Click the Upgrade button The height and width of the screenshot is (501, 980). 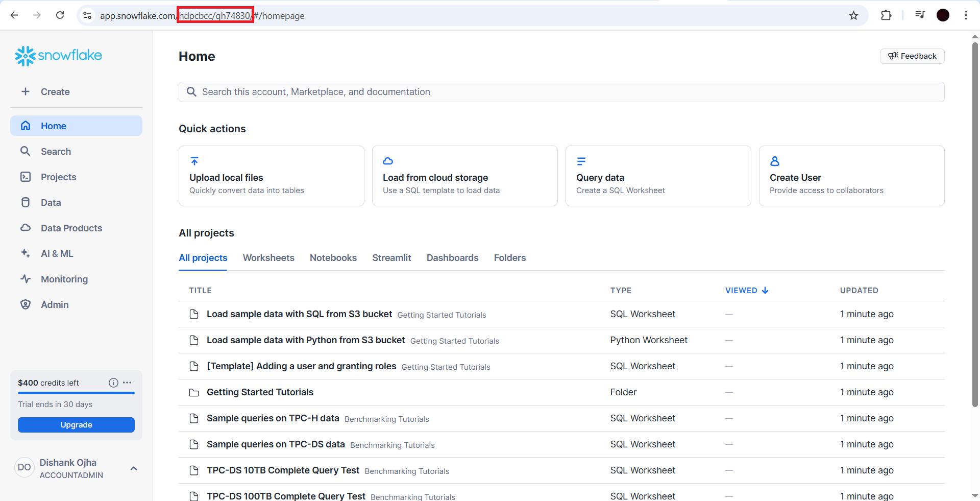pos(76,425)
